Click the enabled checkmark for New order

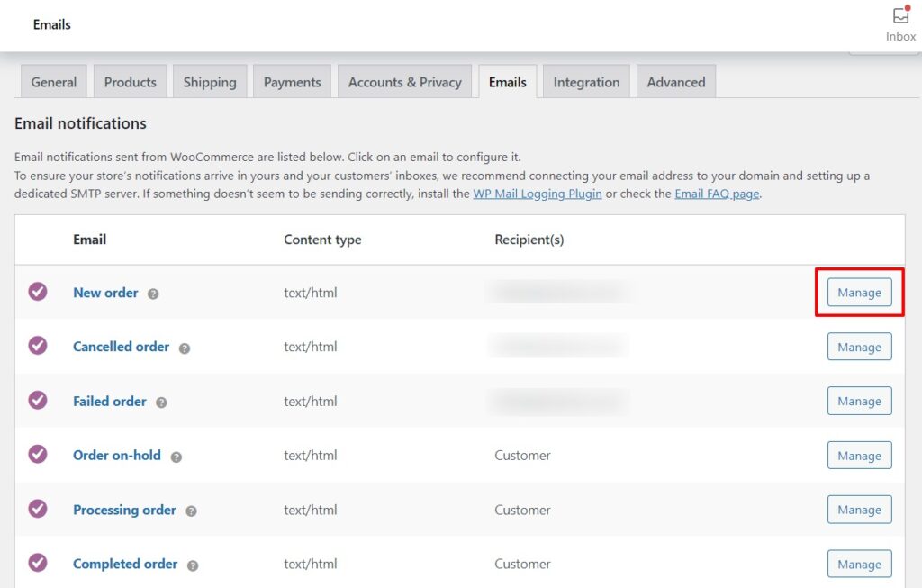click(x=38, y=293)
